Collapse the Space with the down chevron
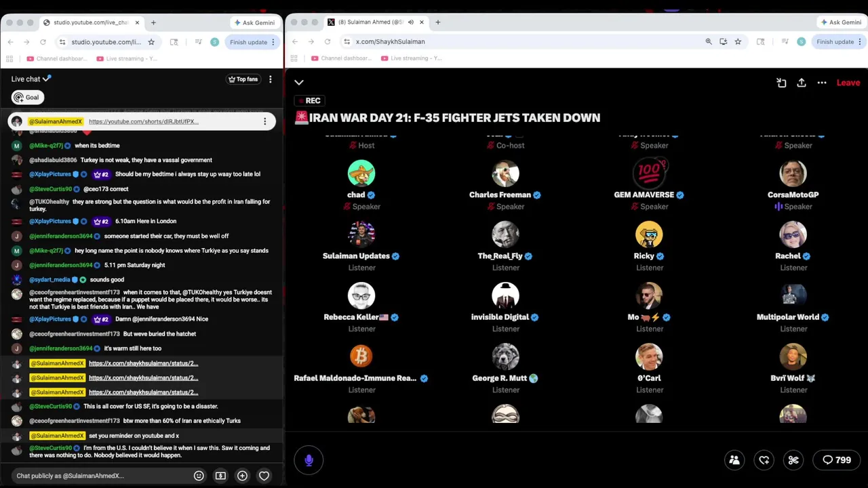 (299, 83)
